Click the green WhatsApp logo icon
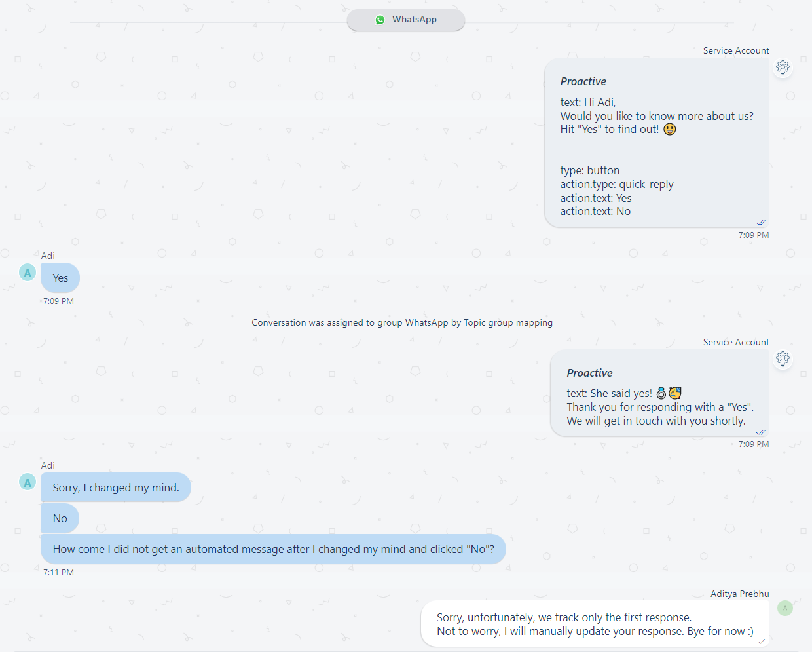 (380, 20)
